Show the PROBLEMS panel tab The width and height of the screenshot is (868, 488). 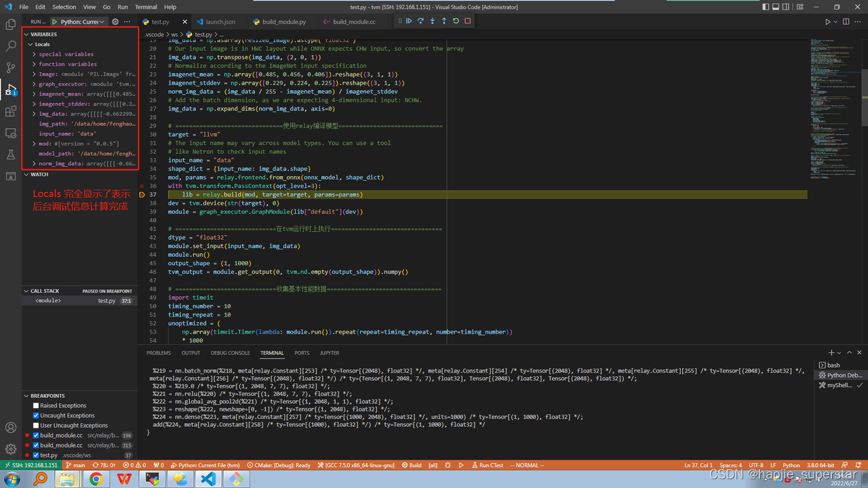pos(159,353)
